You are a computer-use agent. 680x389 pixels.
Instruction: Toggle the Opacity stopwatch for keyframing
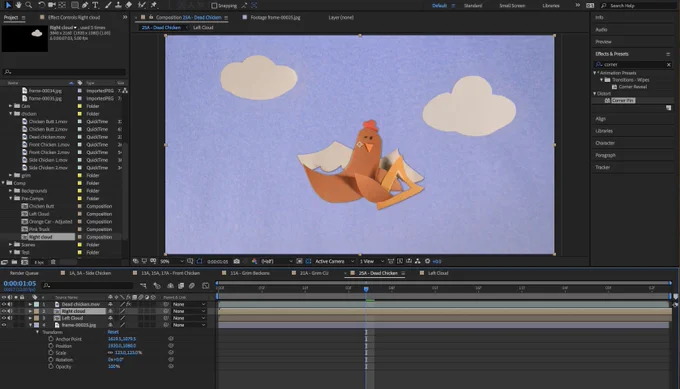pos(51,366)
